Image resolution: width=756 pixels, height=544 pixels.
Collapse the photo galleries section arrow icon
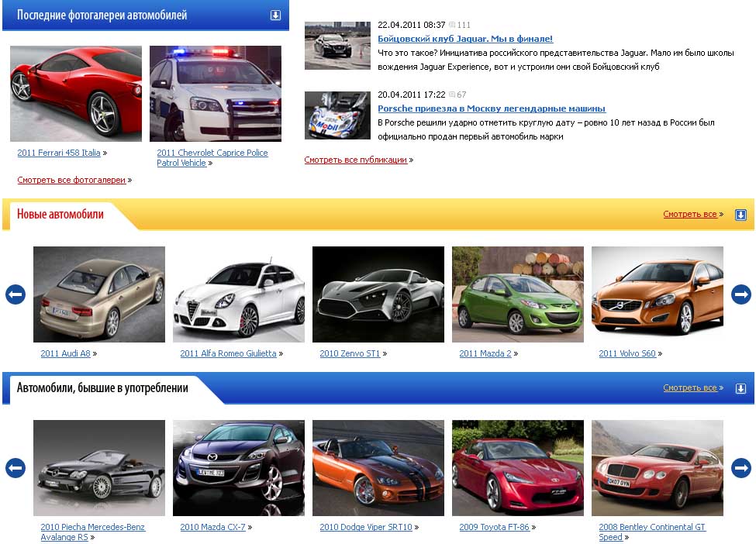click(275, 15)
